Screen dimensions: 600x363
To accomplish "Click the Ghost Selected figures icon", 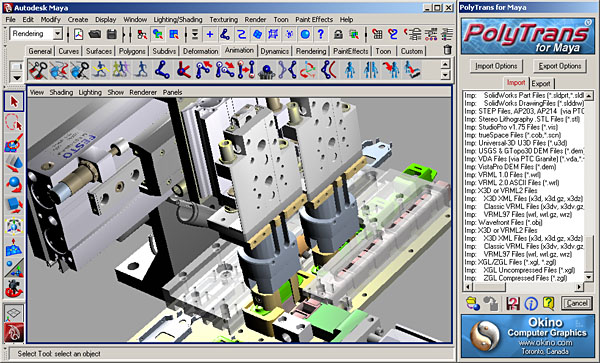I will pyautogui.click(x=121, y=70).
